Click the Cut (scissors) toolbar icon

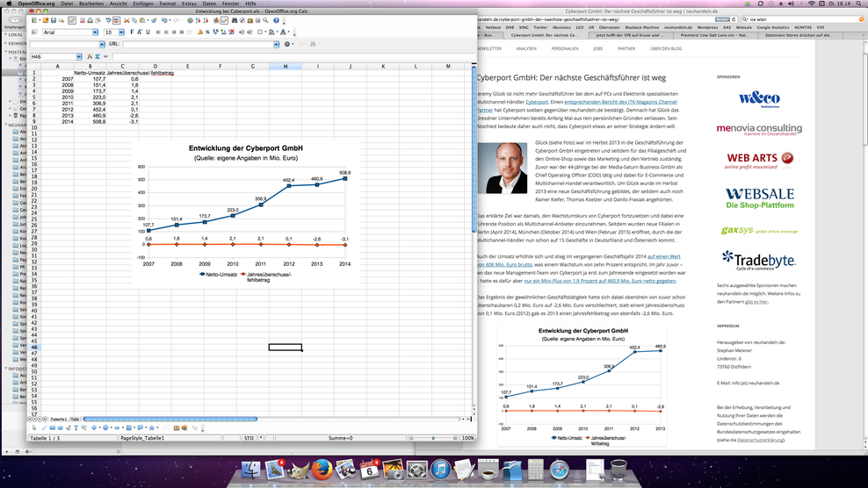tap(127, 20)
